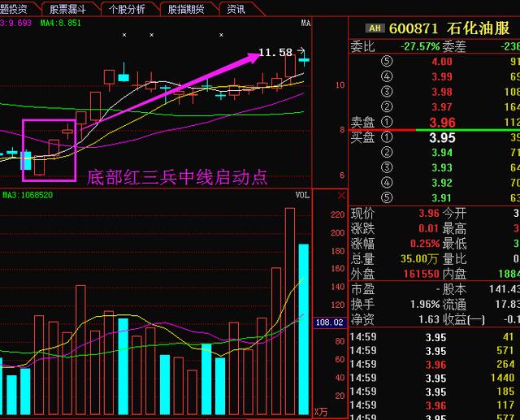Click the third x marker above the chart
The height and width of the screenshot is (420, 520).
tap(221, 35)
